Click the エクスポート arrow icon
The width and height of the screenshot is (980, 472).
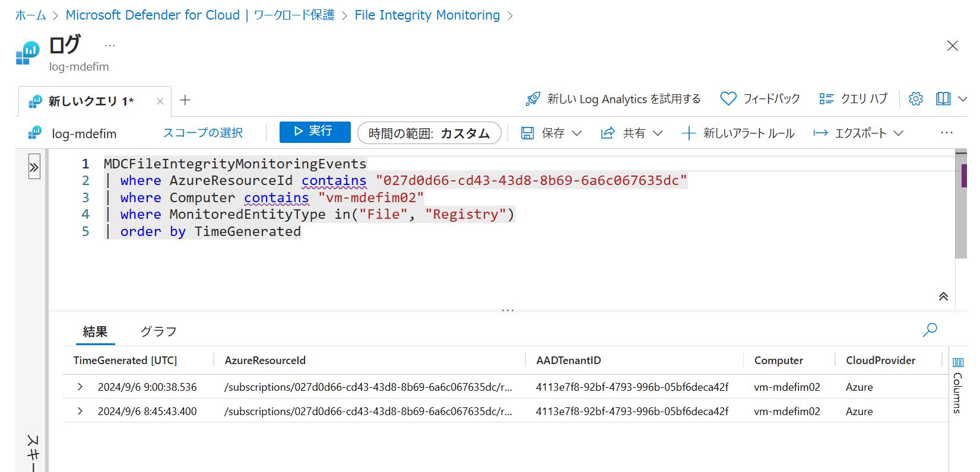[x=820, y=133]
